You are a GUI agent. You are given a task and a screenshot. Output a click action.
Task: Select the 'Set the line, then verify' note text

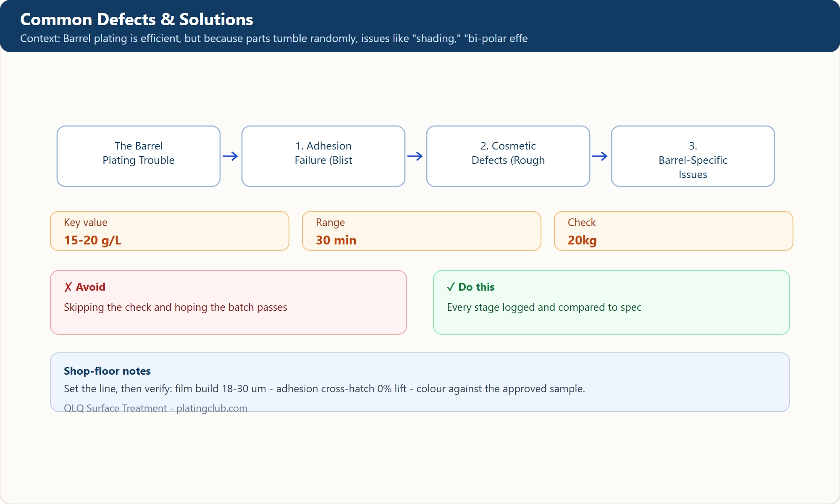coord(324,388)
